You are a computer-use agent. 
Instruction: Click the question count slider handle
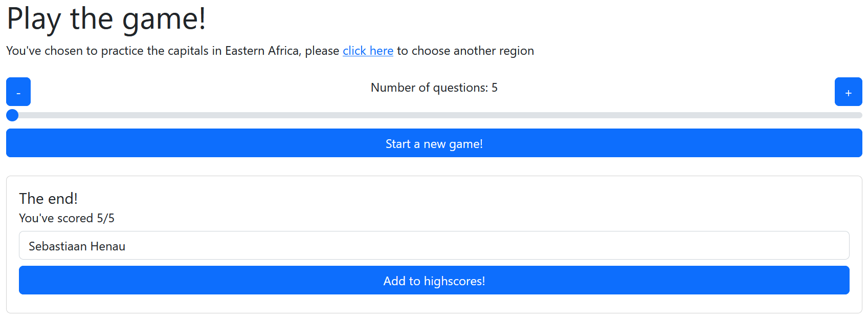point(12,115)
